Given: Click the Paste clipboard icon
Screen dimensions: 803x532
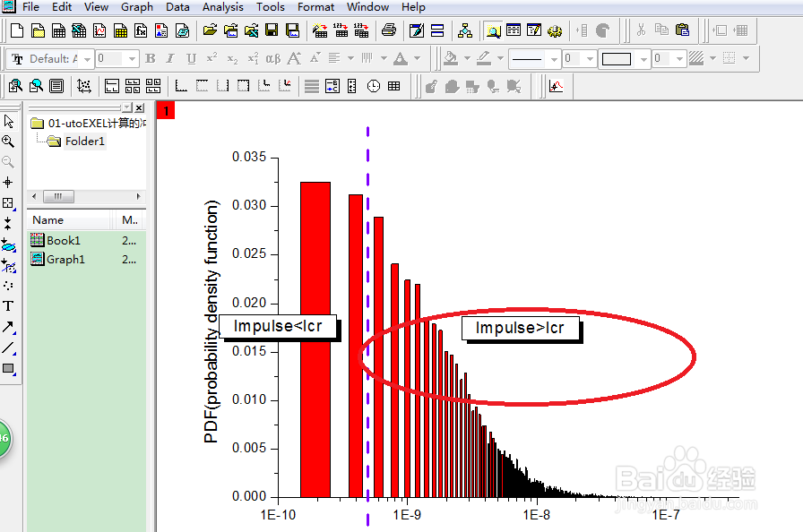Looking at the screenshot, I should pos(683,30).
